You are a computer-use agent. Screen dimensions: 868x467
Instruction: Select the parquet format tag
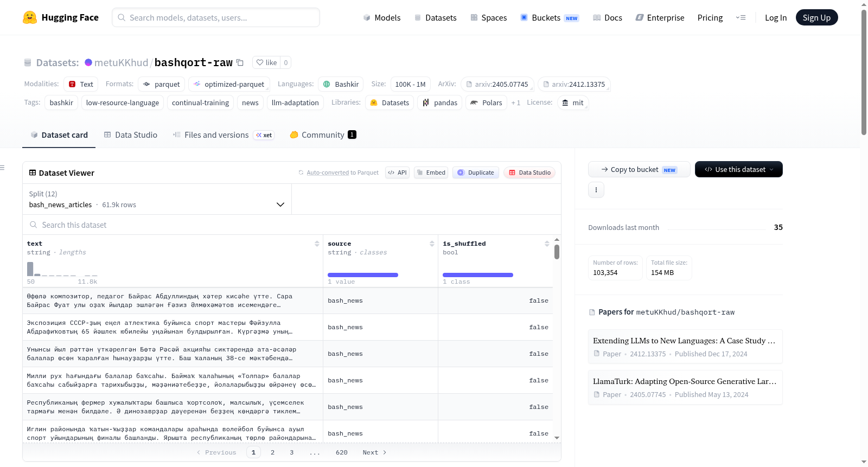tap(161, 84)
